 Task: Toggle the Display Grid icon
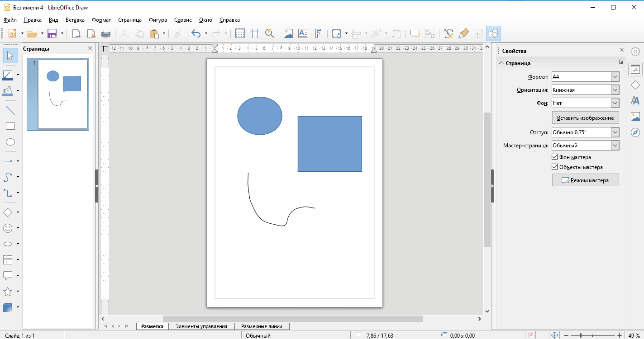[240, 33]
